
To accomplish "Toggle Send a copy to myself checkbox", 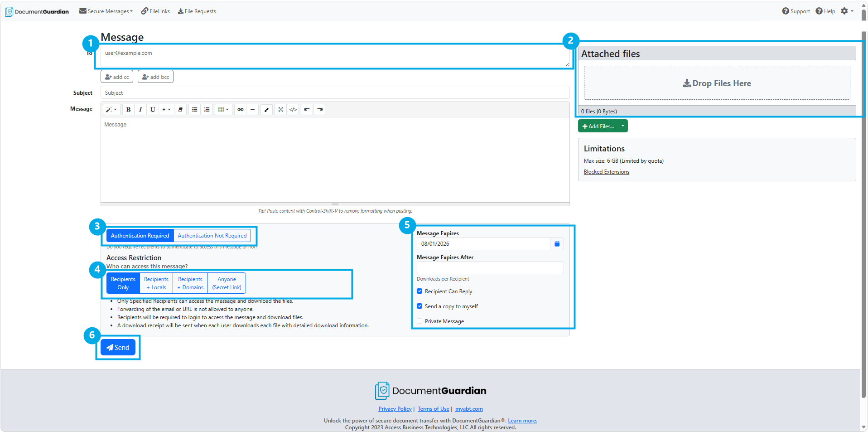I will click(x=420, y=306).
